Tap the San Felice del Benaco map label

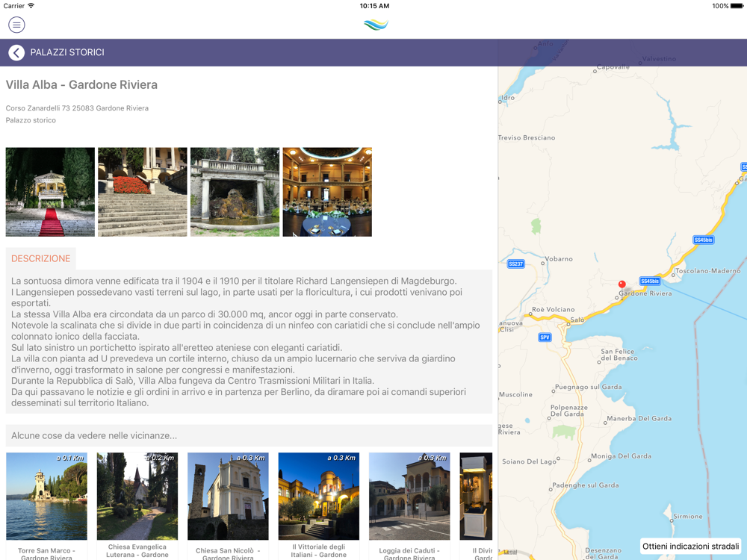(x=619, y=355)
